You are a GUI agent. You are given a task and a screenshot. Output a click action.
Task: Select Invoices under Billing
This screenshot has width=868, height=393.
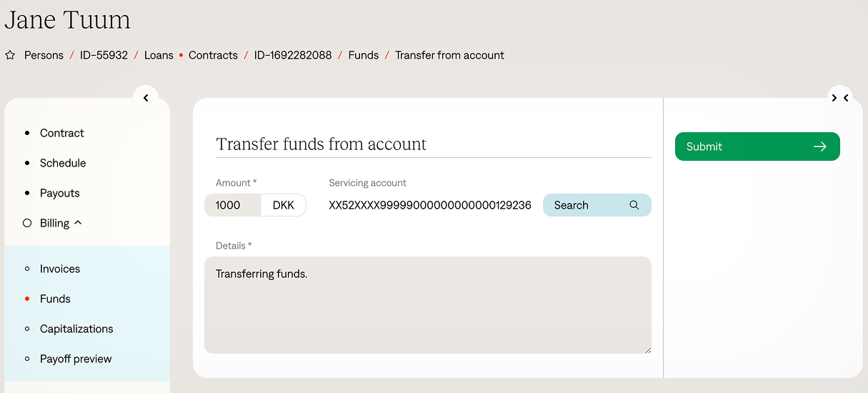click(60, 269)
